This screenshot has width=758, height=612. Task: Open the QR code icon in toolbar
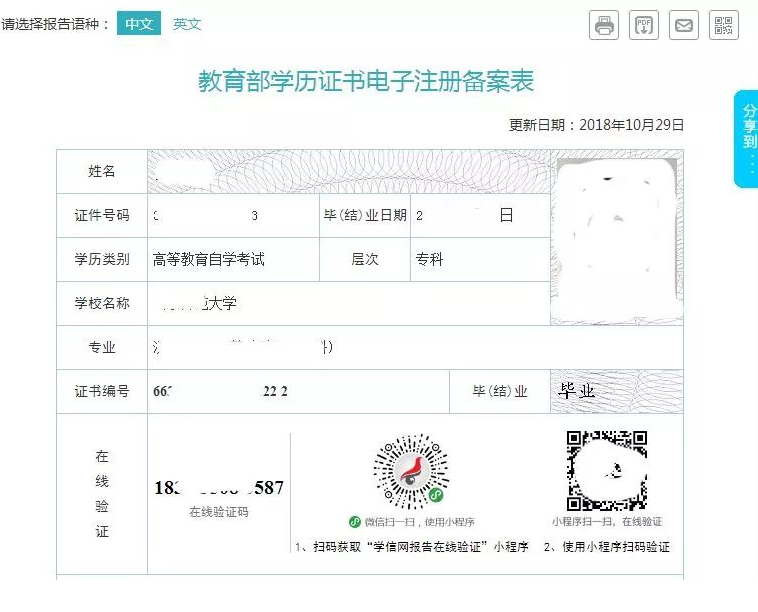724,26
